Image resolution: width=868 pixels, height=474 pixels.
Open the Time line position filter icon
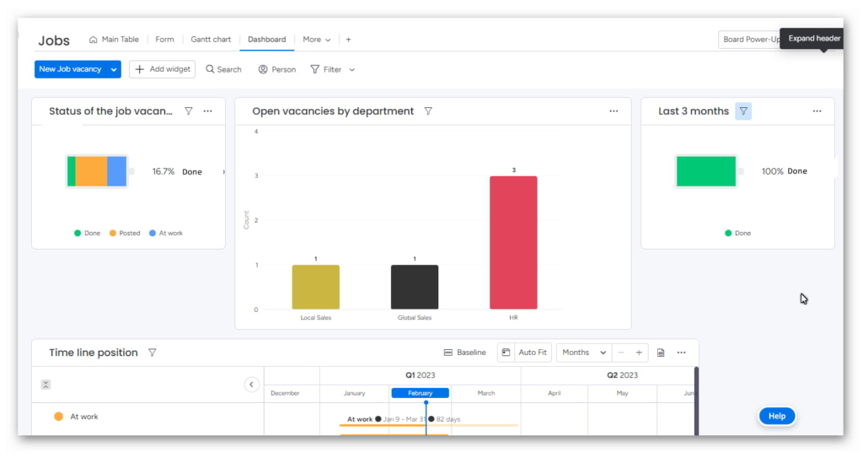(152, 353)
